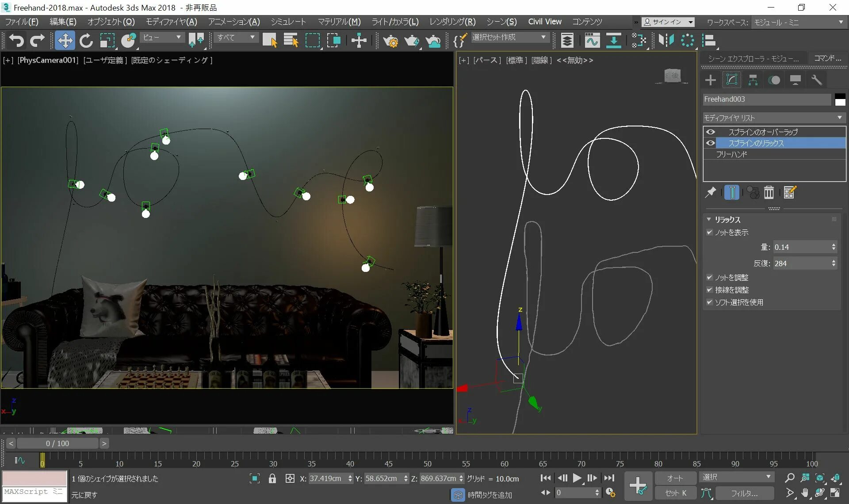
Task: Toggle visibility of スプラインのオーバーラップ modifier
Action: (711, 132)
